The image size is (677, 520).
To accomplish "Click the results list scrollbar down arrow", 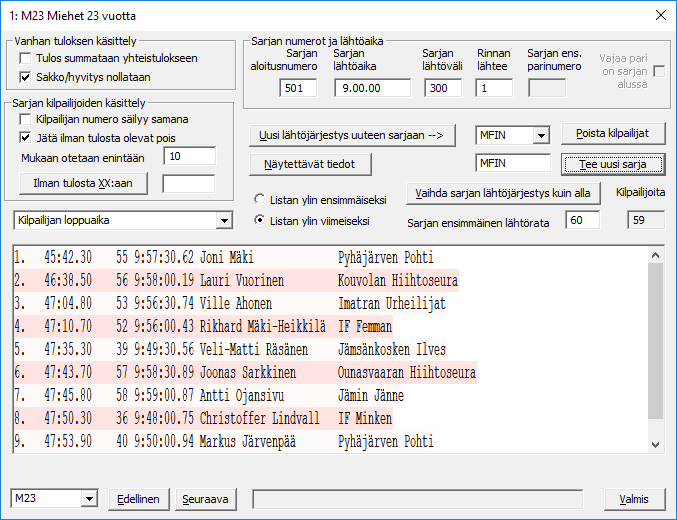I will [655, 443].
